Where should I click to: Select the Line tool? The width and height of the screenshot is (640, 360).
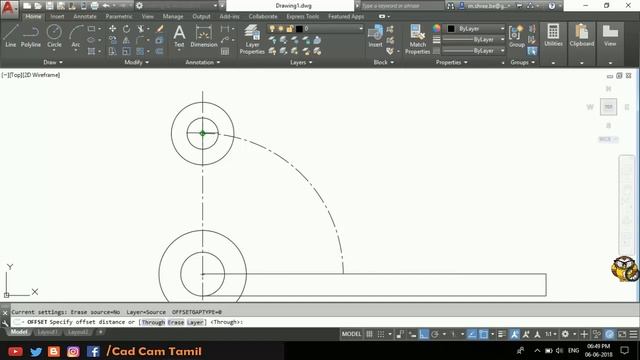(x=11, y=36)
